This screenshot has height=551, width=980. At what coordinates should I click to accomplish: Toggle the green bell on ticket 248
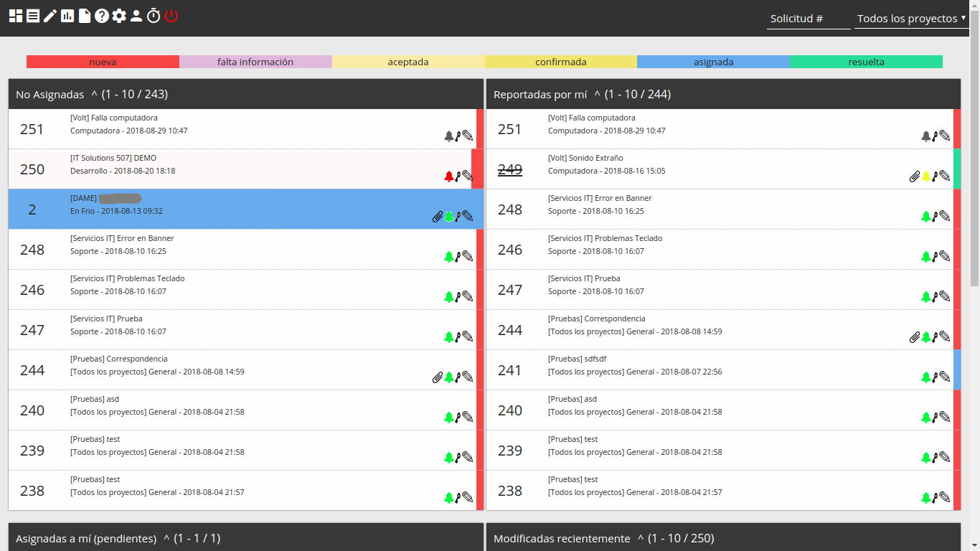[x=449, y=255]
